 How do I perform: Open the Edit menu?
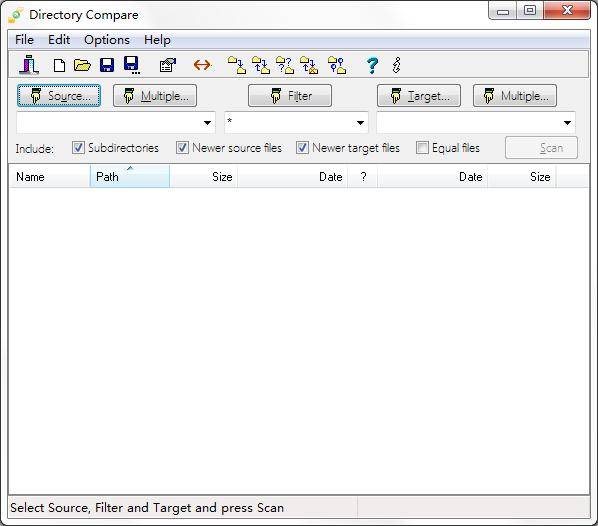click(59, 40)
